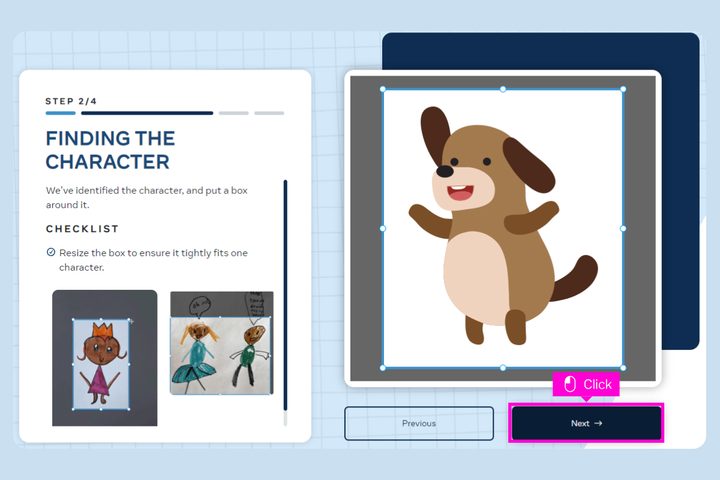Click the Next button
This screenshot has height=480, width=720.
coord(586,424)
